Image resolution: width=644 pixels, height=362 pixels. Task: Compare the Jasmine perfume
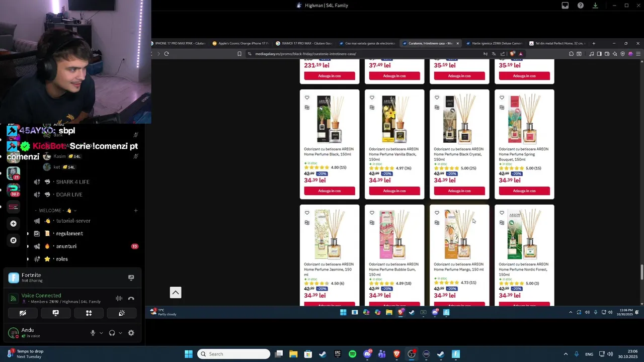click(307, 222)
